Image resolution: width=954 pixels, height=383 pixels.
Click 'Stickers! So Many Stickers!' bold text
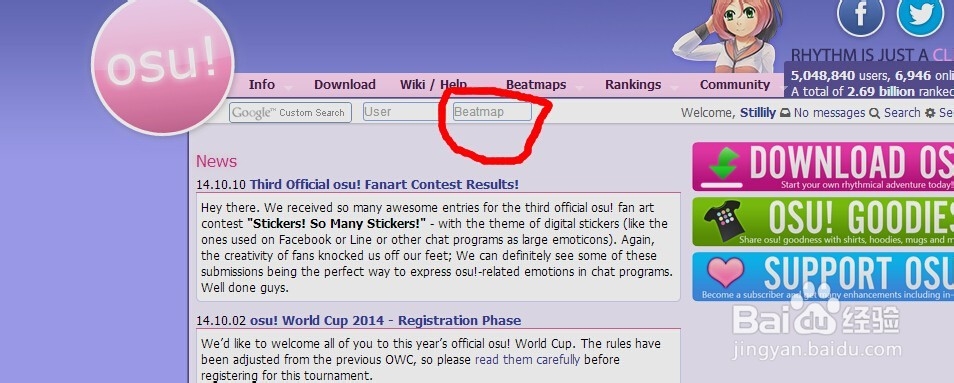pyautogui.click(x=336, y=223)
